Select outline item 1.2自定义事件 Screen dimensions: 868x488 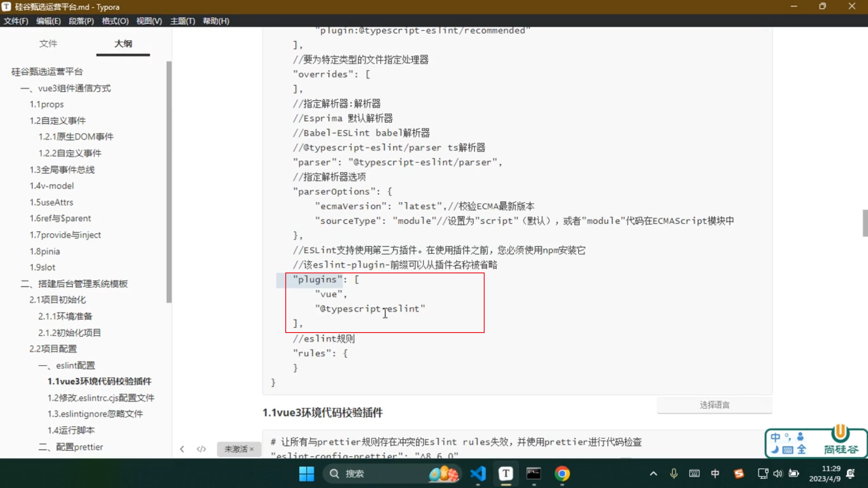pyautogui.click(x=57, y=121)
